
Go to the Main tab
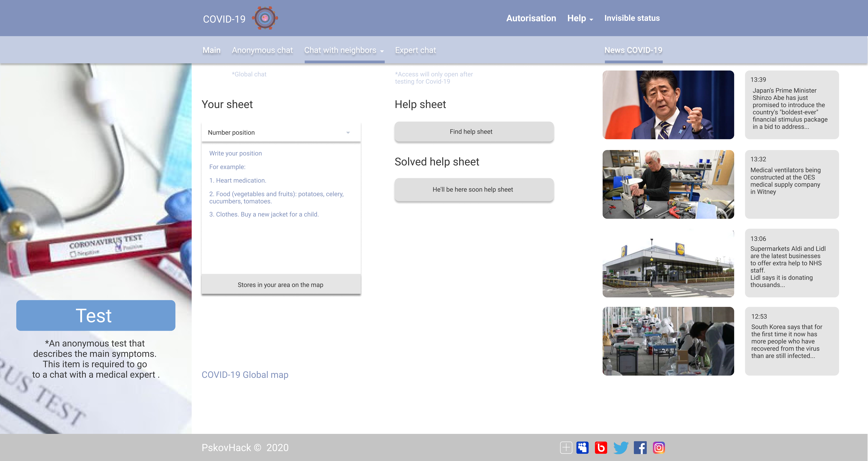coord(211,50)
